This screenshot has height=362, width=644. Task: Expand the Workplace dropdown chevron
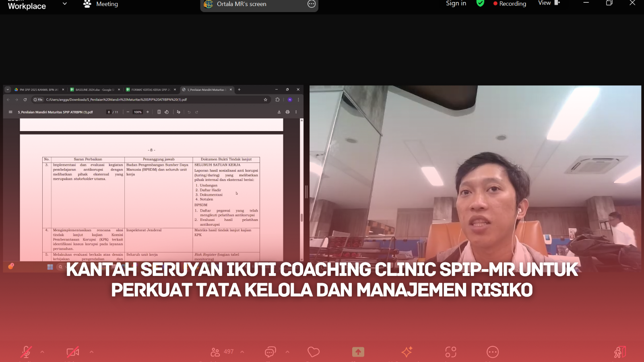(x=64, y=4)
